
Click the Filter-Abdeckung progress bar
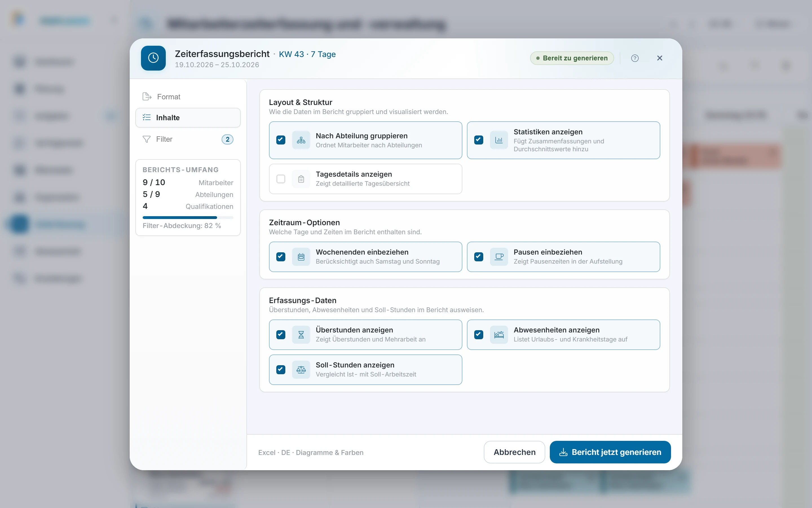[x=188, y=217]
